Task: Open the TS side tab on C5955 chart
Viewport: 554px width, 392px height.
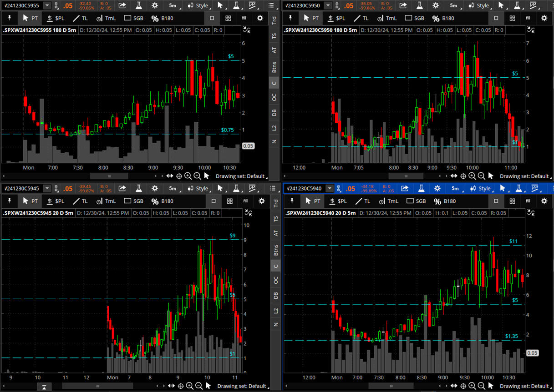Action: click(x=274, y=35)
